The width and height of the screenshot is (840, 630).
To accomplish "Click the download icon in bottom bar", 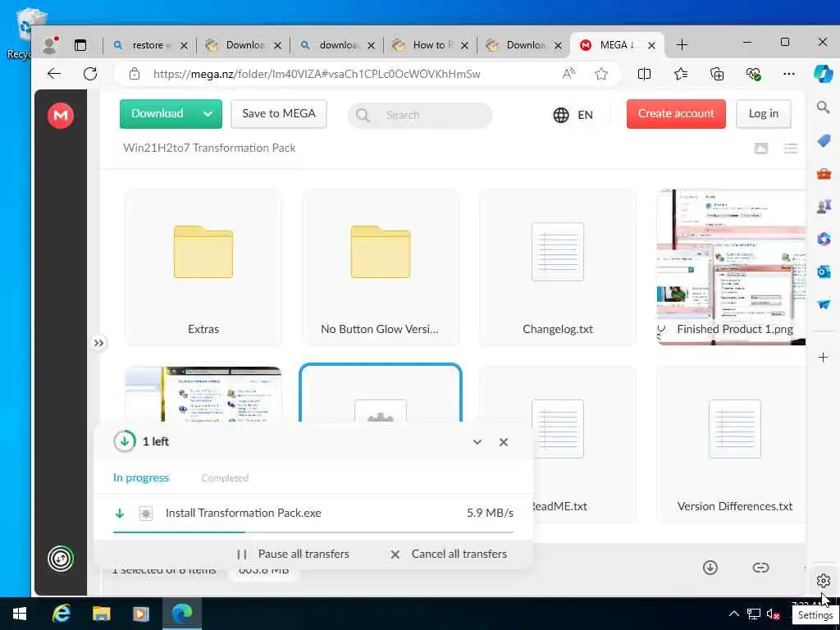I will coord(710,568).
